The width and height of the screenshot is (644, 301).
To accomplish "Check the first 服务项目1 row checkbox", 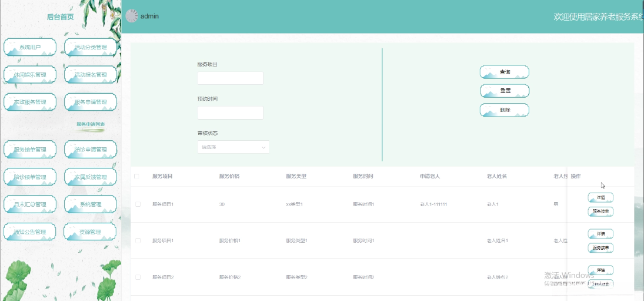I will click(x=138, y=204).
